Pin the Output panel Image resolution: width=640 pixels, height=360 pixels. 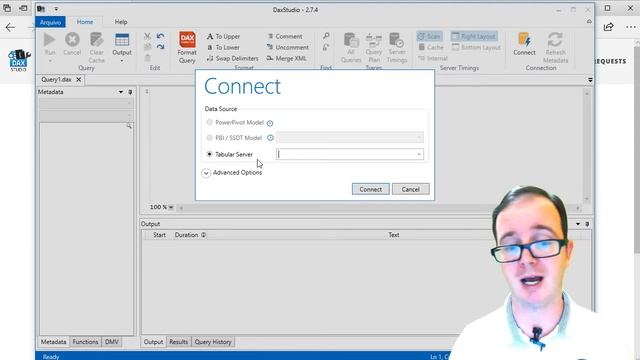(x=587, y=224)
